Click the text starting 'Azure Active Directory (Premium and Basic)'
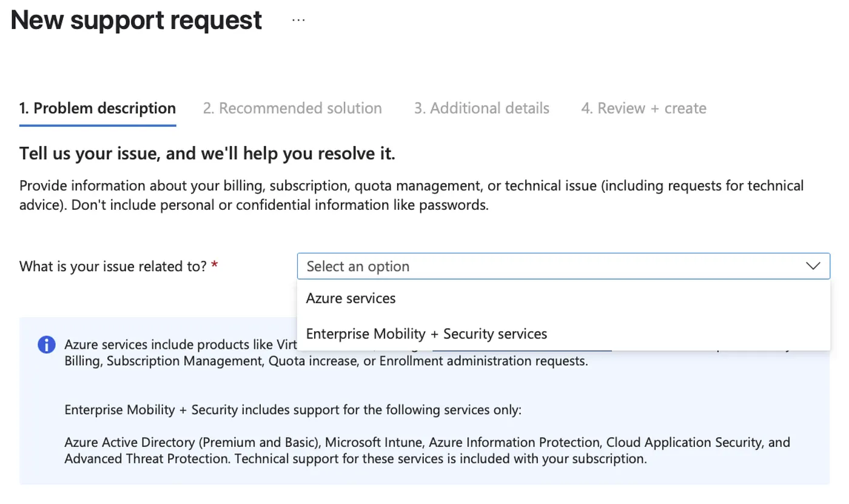 click(428, 450)
